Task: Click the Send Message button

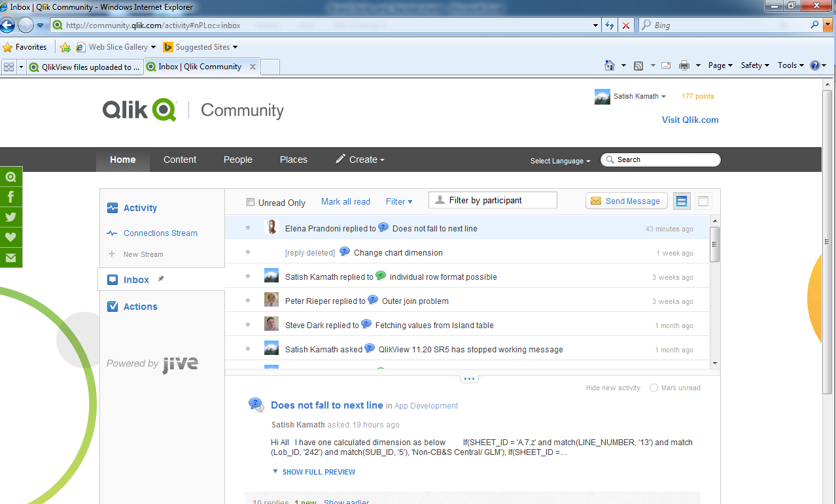Action: pos(626,201)
